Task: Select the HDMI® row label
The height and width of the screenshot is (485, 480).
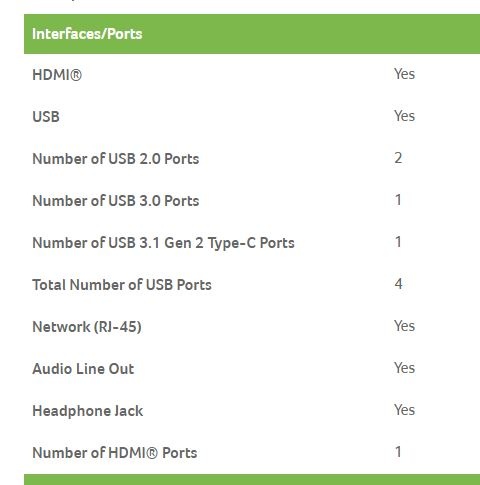Action: [57, 75]
